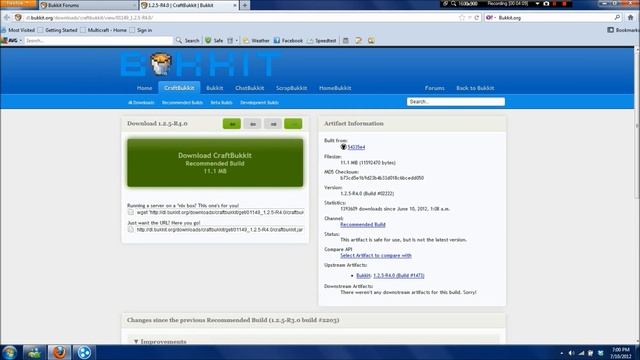The image size is (640, 360).
Task: Click the copy icon beside the wget command
Action: (x=131, y=212)
